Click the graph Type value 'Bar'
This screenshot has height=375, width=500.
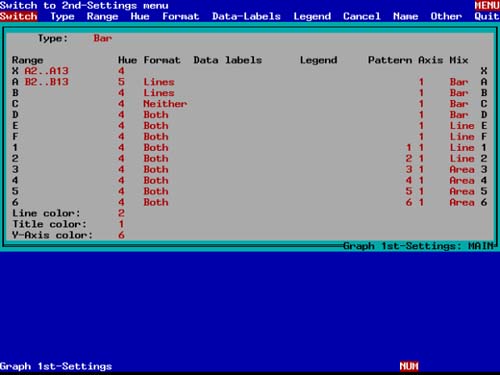coord(103,38)
